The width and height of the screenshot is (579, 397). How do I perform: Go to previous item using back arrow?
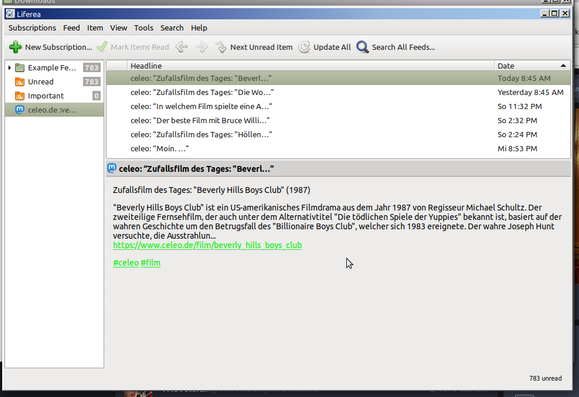tap(182, 47)
